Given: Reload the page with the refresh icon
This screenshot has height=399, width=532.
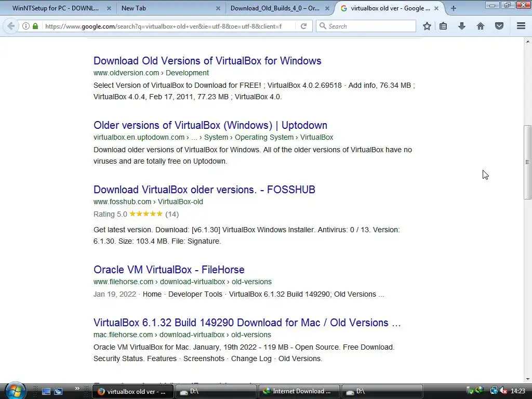Looking at the screenshot, I should [303, 26].
